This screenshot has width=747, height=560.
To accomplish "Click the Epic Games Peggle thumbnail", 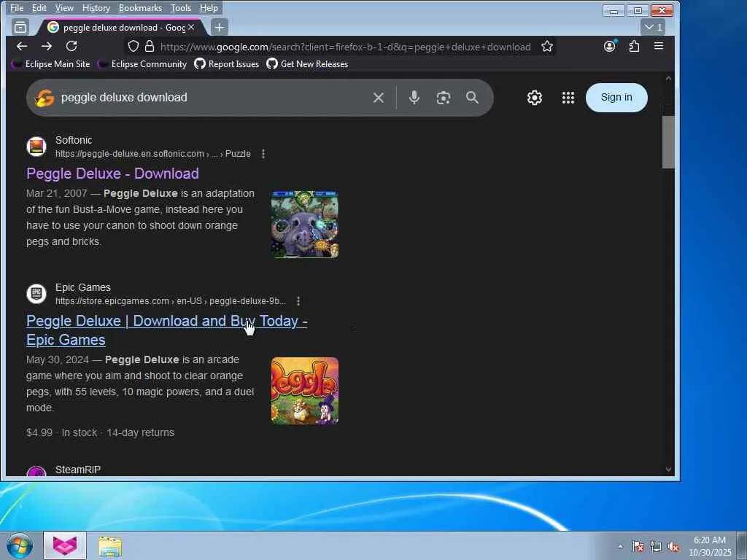I will (x=305, y=391).
